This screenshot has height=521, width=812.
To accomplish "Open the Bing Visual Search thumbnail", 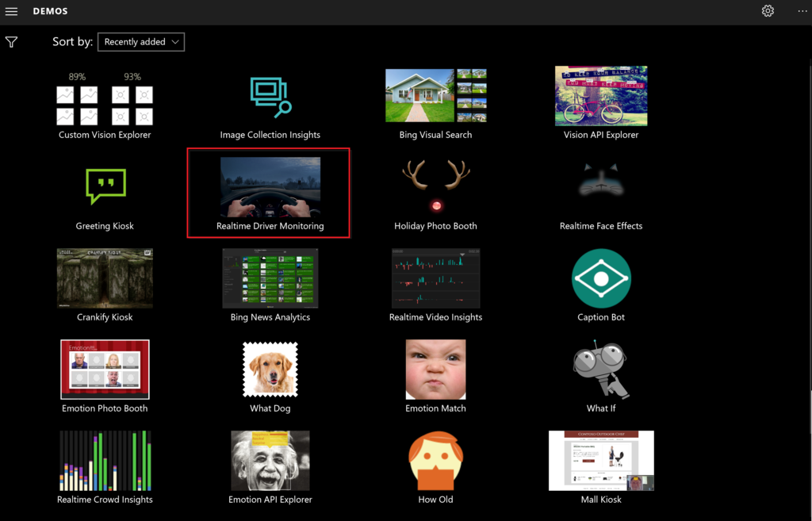I will pyautogui.click(x=436, y=96).
